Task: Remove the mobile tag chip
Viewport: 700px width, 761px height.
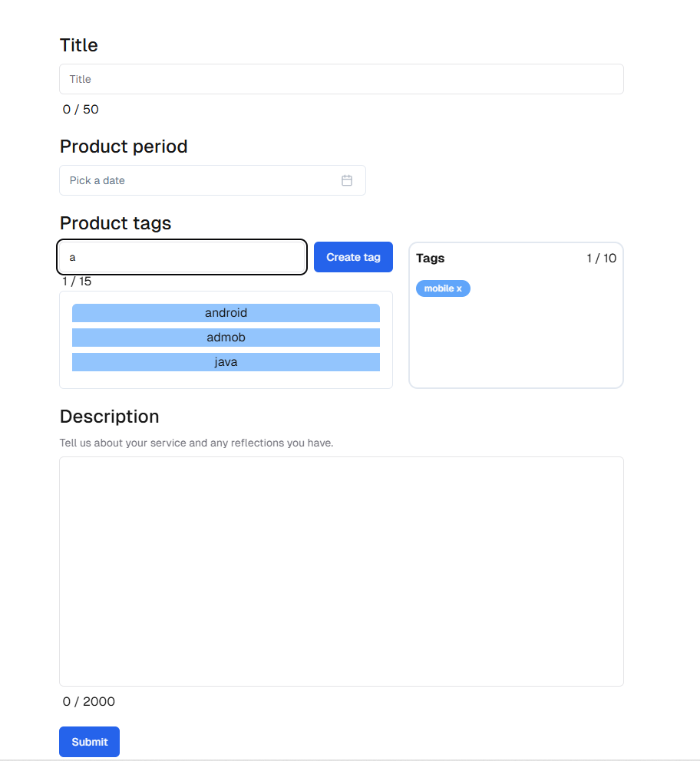Action: (x=443, y=288)
